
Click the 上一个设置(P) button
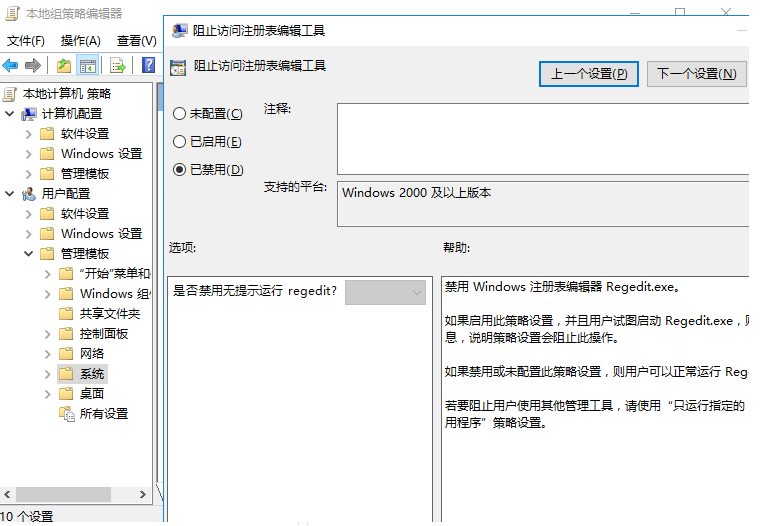pos(589,74)
